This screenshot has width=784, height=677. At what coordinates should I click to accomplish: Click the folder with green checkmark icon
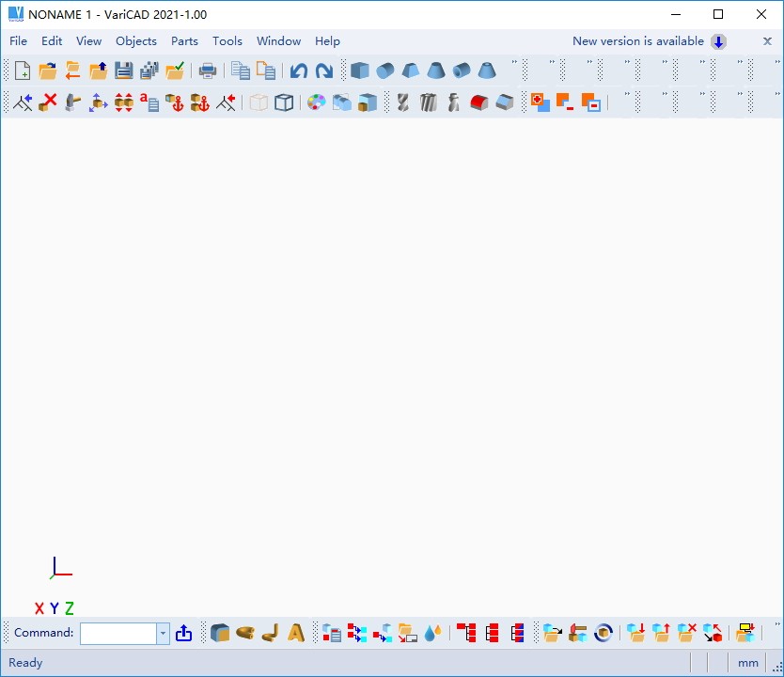tap(175, 71)
